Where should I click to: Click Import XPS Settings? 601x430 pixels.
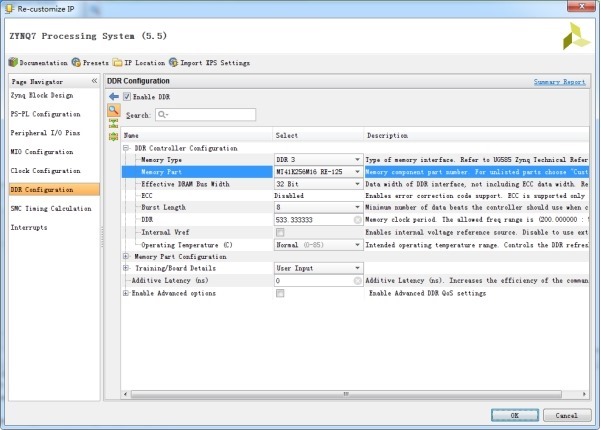pyautogui.click(x=210, y=62)
